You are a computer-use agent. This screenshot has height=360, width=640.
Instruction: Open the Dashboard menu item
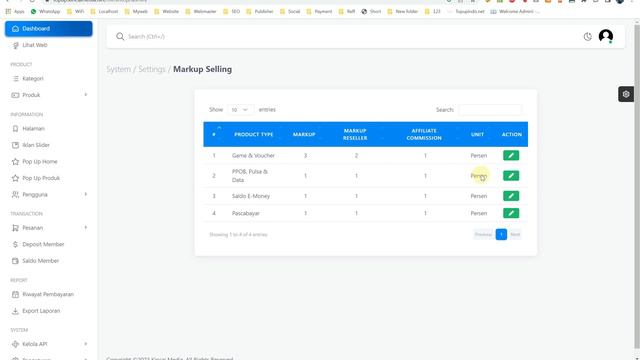tap(49, 29)
